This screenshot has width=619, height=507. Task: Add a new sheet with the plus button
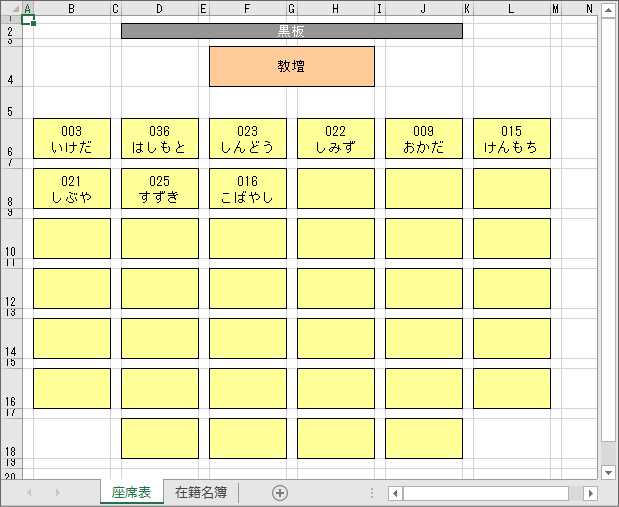coord(280,492)
